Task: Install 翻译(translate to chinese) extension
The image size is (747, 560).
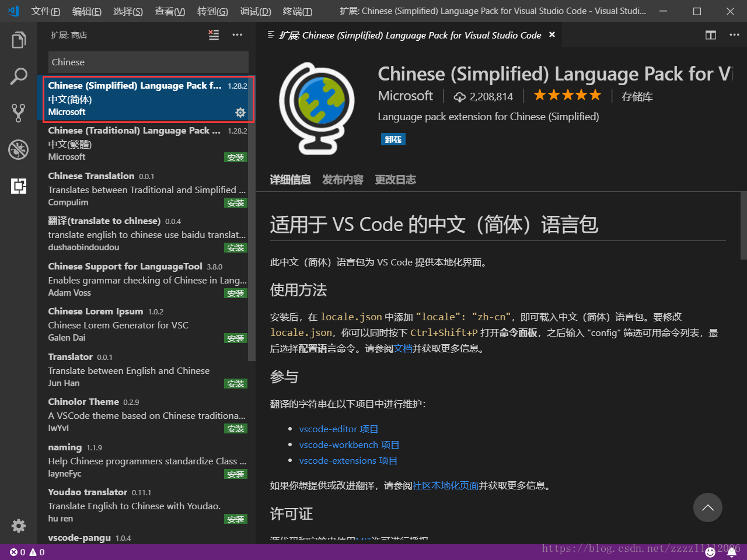Action: 236,248
